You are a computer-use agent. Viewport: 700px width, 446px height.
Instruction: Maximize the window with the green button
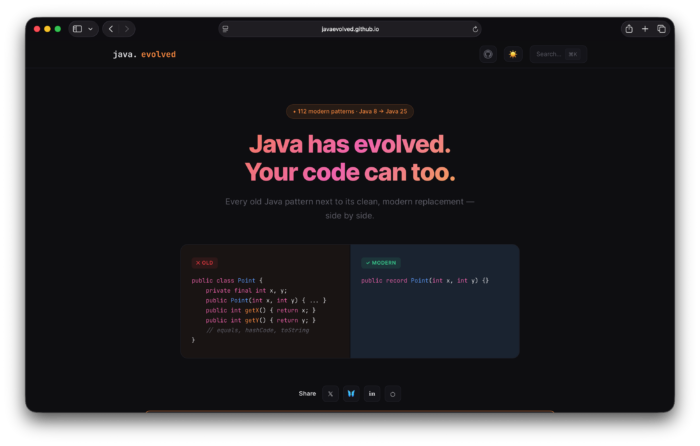pos(58,29)
